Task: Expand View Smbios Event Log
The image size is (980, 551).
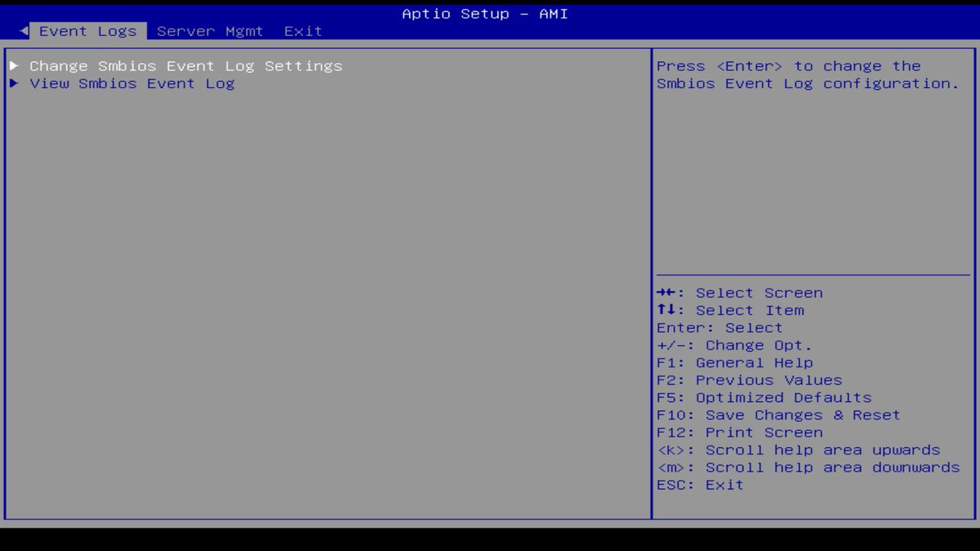Action: point(132,83)
